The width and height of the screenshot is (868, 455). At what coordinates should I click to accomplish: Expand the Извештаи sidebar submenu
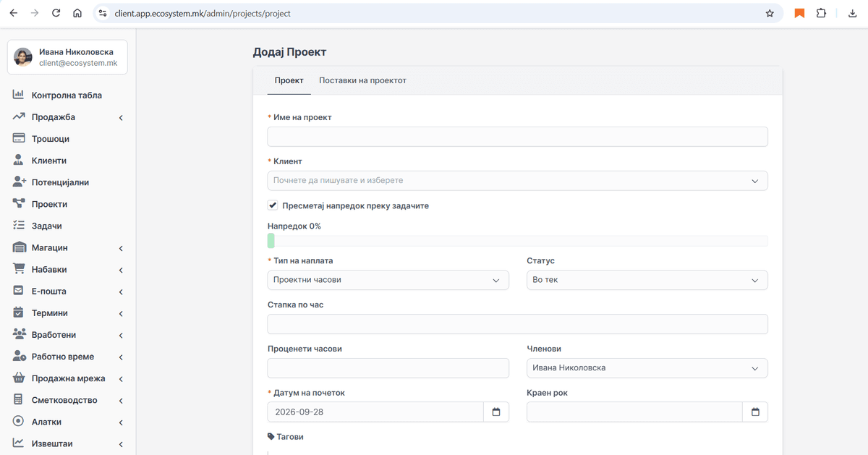[121, 444]
